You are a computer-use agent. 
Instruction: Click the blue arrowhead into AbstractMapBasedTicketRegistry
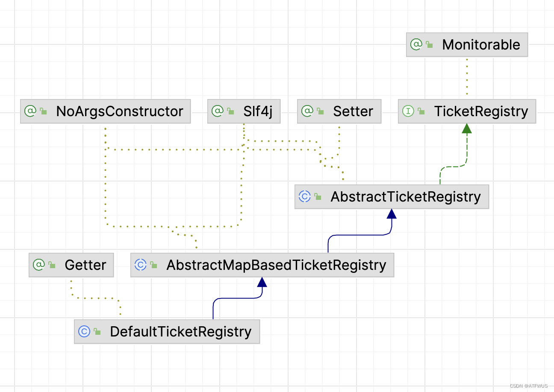pyautogui.click(x=262, y=282)
